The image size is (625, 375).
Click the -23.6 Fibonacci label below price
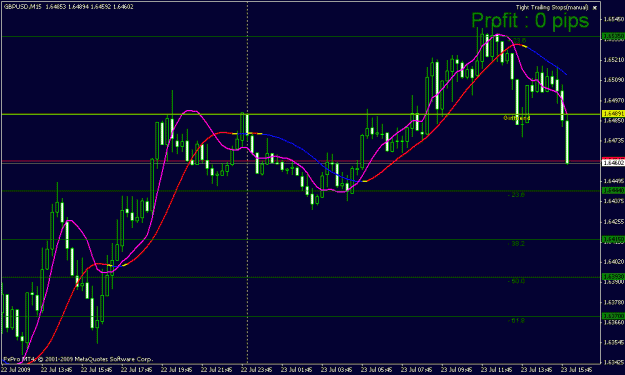tap(517, 194)
